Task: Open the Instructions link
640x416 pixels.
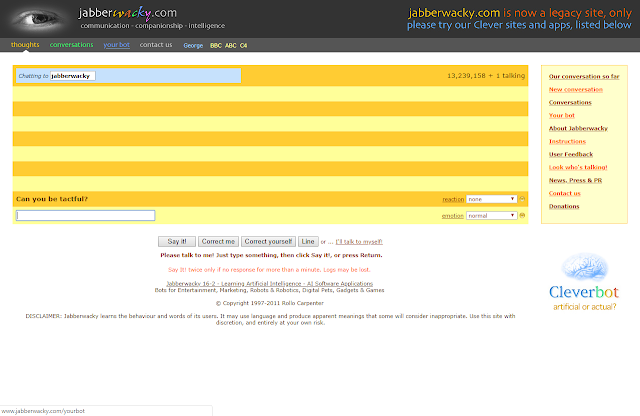Action: pos(567,141)
